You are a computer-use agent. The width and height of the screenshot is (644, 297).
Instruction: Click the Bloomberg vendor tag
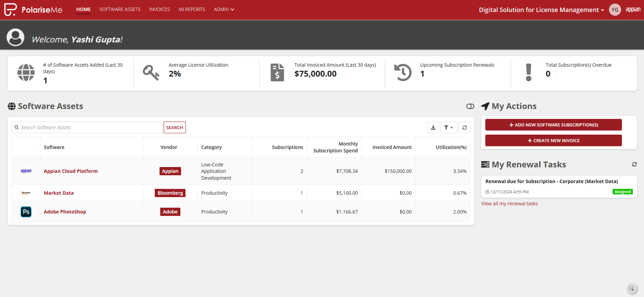tap(170, 193)
